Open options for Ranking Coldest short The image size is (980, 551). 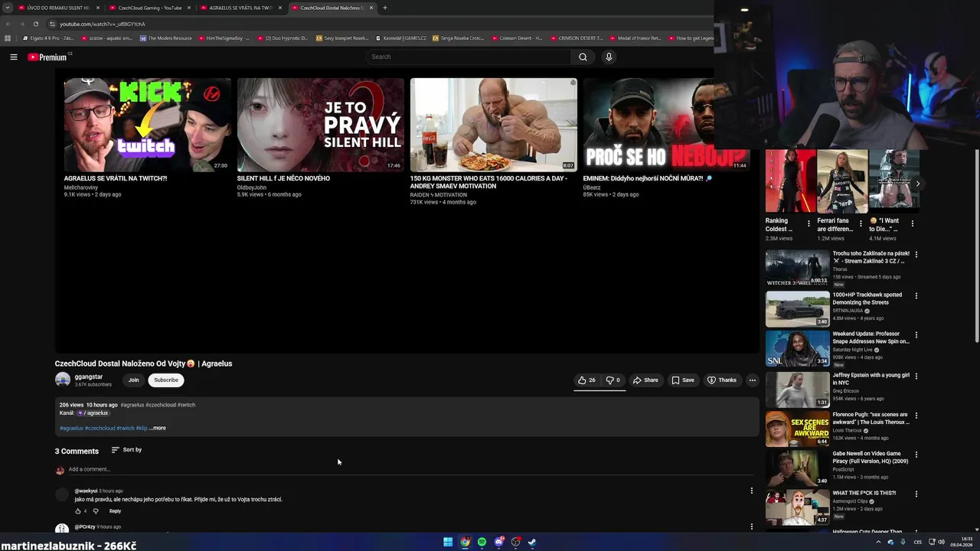809,223
